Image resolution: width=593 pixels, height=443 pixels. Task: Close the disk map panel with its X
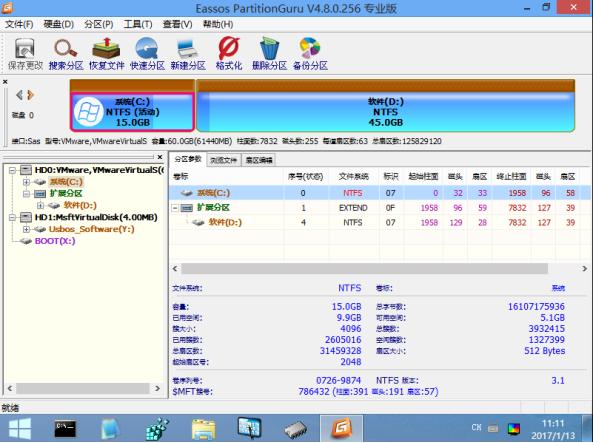(x=5, y=82)
